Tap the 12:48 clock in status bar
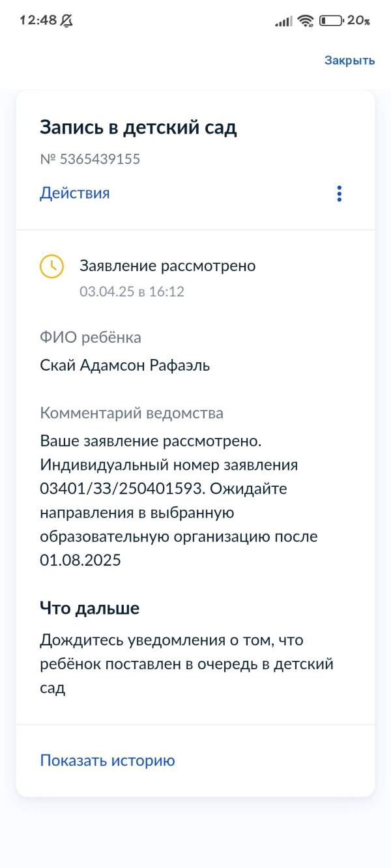The height and width of the screenshot is (868, 391). coord(38,21)
